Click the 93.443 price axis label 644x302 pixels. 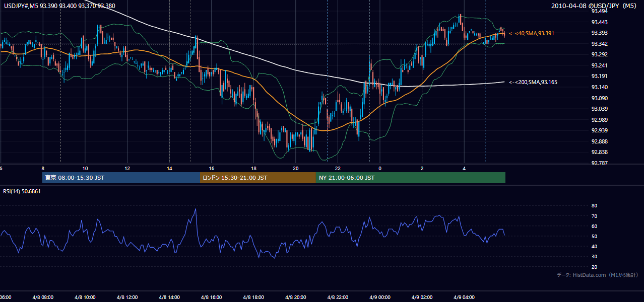point(599,22)
